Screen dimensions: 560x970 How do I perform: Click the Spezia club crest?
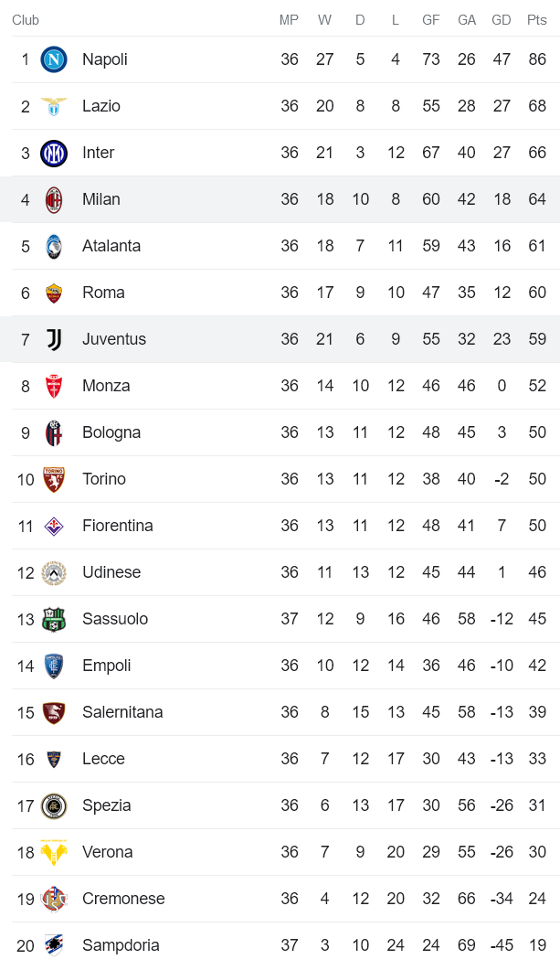click(54, 805)
